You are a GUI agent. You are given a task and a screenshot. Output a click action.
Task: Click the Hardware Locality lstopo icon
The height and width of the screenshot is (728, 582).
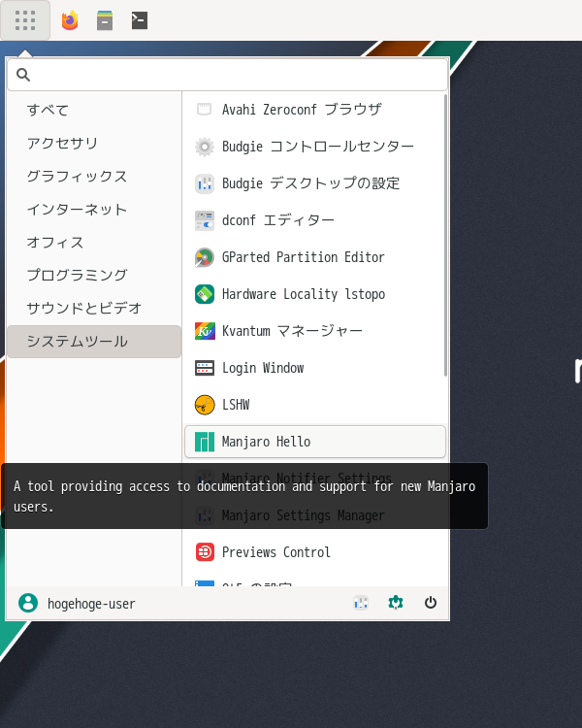coord(205,294)
